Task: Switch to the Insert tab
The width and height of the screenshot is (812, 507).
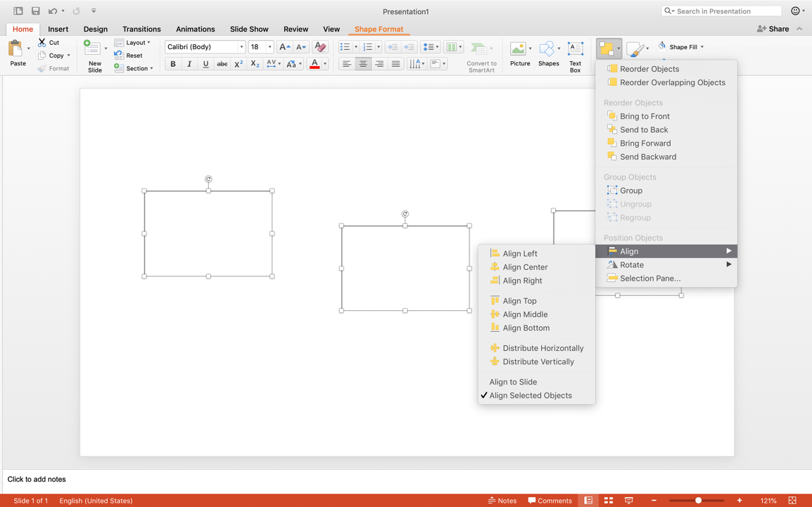Action: 58,29
